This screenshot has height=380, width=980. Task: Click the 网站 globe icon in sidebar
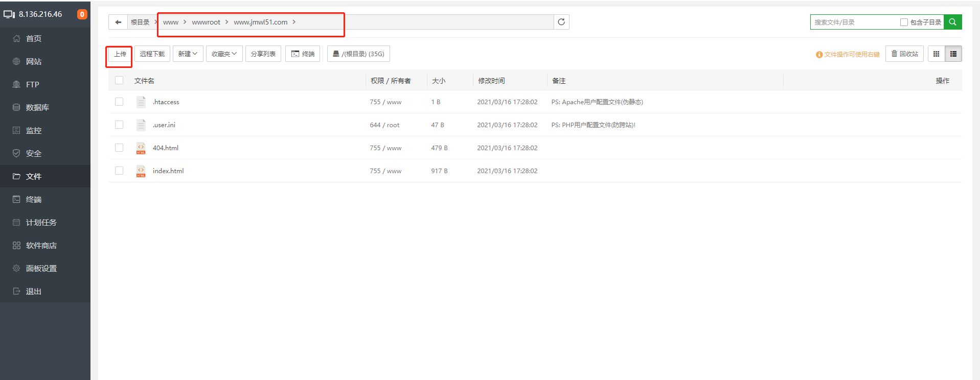coord(16,61)
